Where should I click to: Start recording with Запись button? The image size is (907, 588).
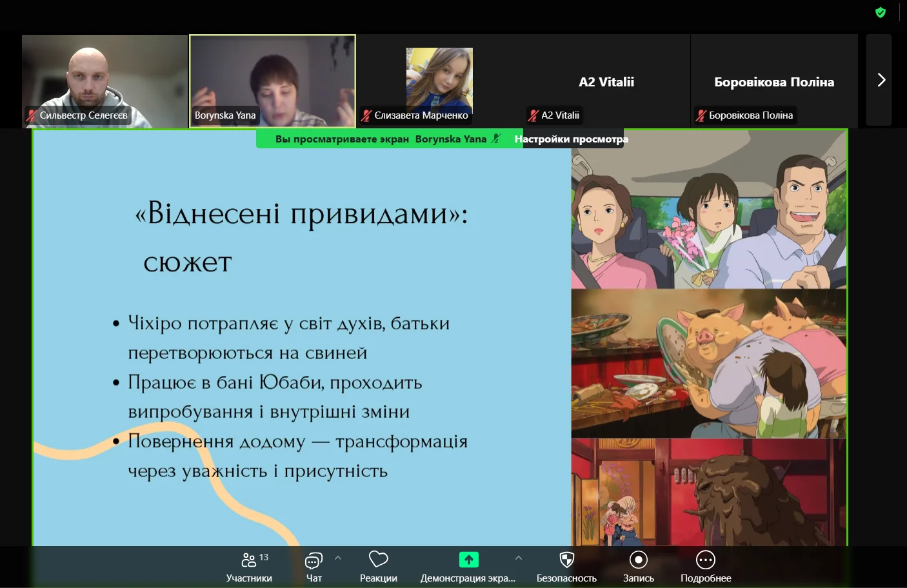click(638, 567)
